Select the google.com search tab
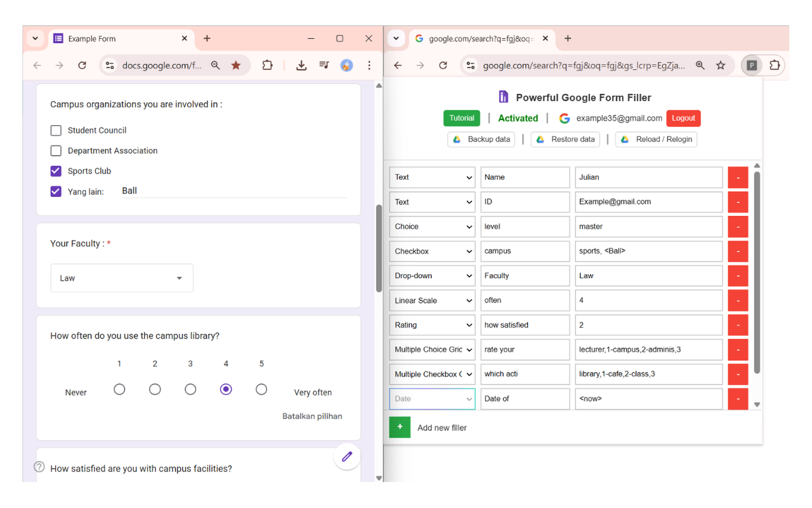Image resolution: width=812 pixels, height=508 pixels. point(482,39)
